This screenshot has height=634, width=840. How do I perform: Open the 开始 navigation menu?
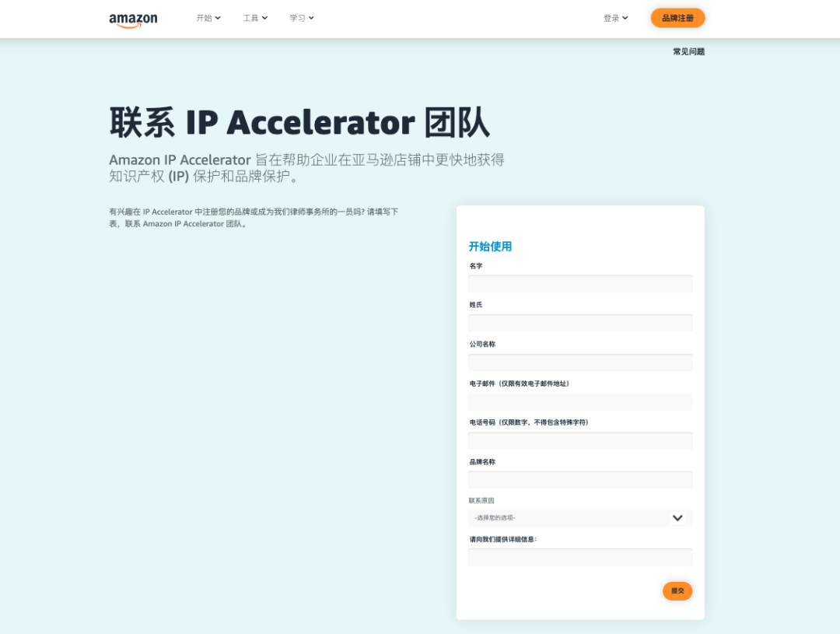point(208,18)
